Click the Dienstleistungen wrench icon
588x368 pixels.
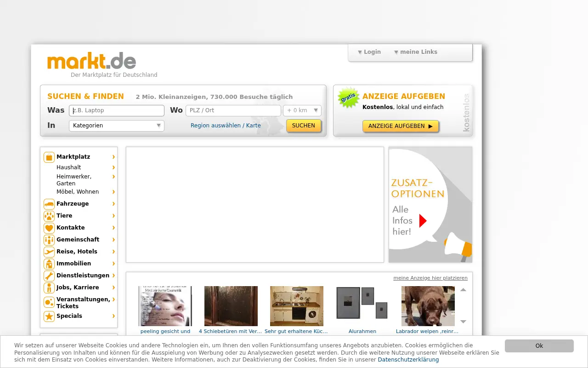[49, 276]
